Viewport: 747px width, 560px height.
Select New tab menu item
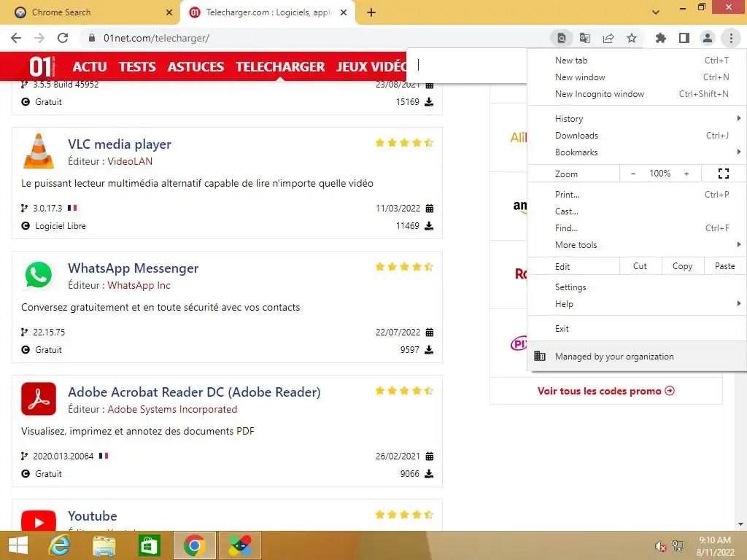[x=636, y=61]
